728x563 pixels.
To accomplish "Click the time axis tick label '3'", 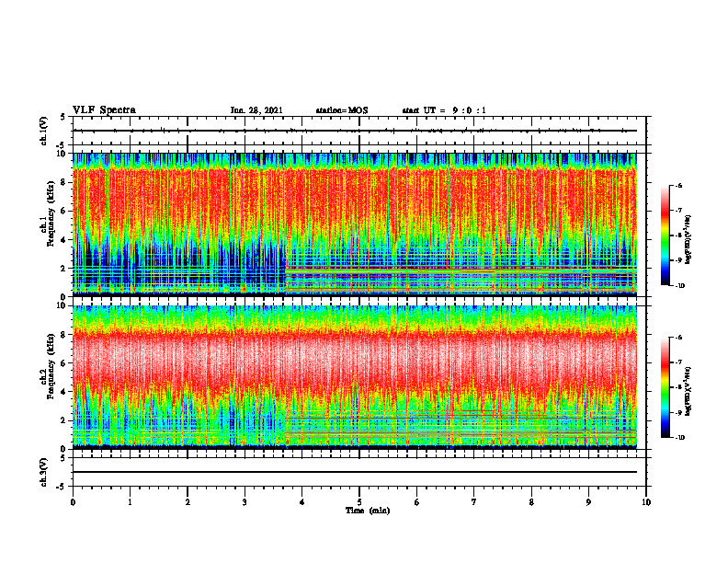I will [x=245, y=502].
